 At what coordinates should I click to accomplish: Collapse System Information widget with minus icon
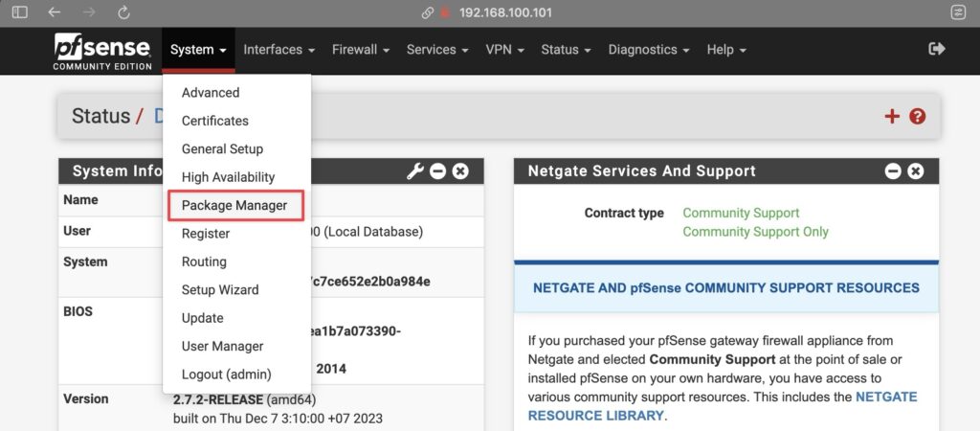tap(437, 170)
